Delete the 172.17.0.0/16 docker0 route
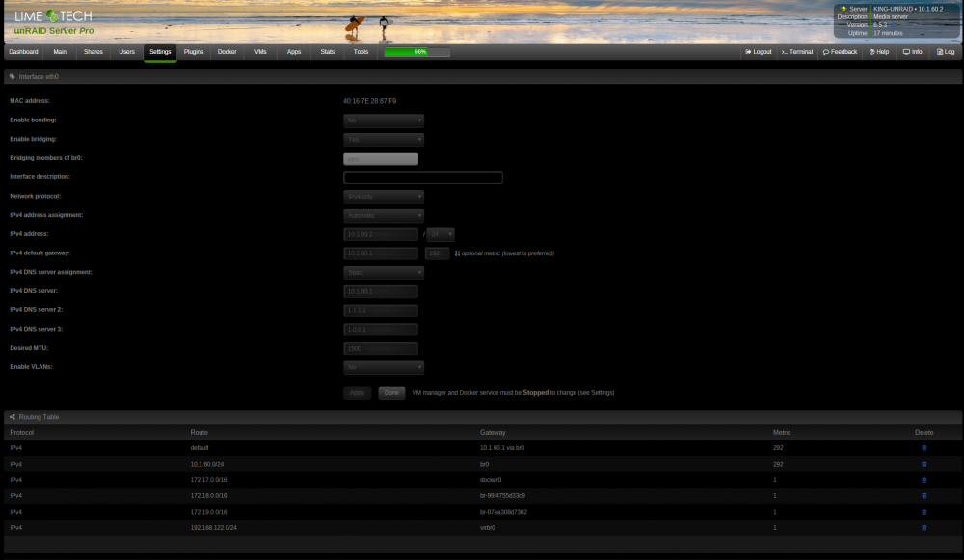The image size is (964, 560). pyautogui.click(x=924, y=480)
